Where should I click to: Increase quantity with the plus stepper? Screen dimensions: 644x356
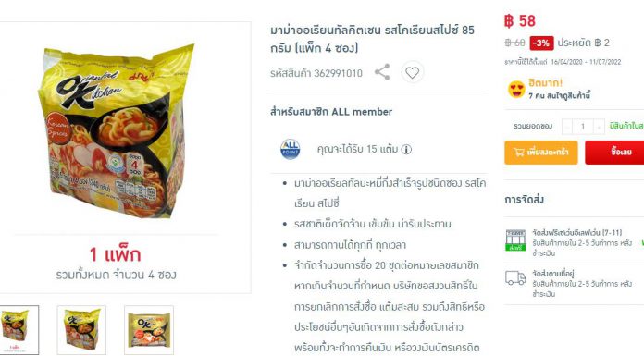point(599,127)
